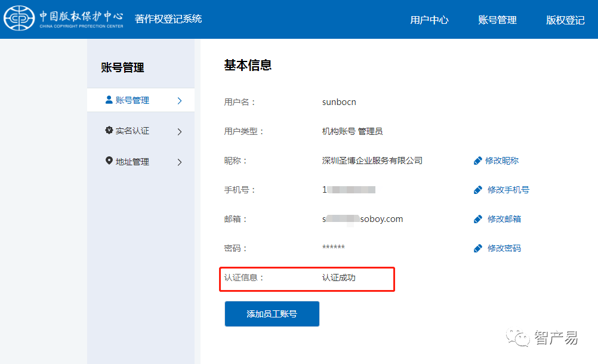Screen dimensions: 598x364
Task: Click the nickname 深圳圣博企业服务有限公司
Action: click(372, 161)
